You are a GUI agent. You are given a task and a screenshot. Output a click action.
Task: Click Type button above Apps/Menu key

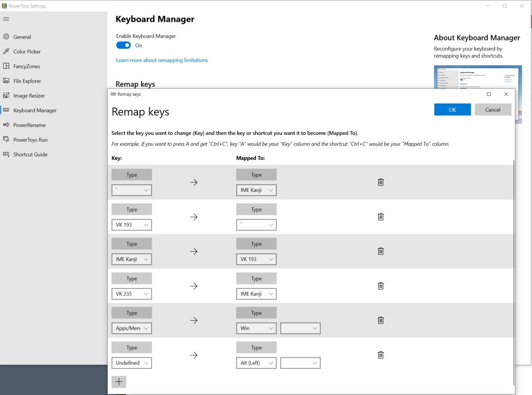tap(132, 313)
